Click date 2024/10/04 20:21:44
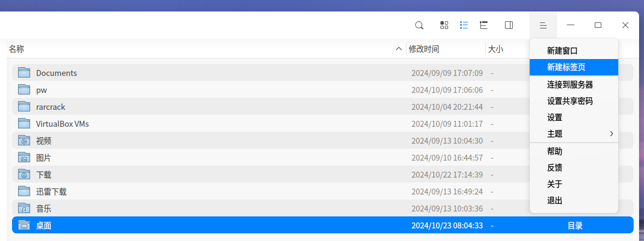This screenshot has height=241, width=644. 447,107
